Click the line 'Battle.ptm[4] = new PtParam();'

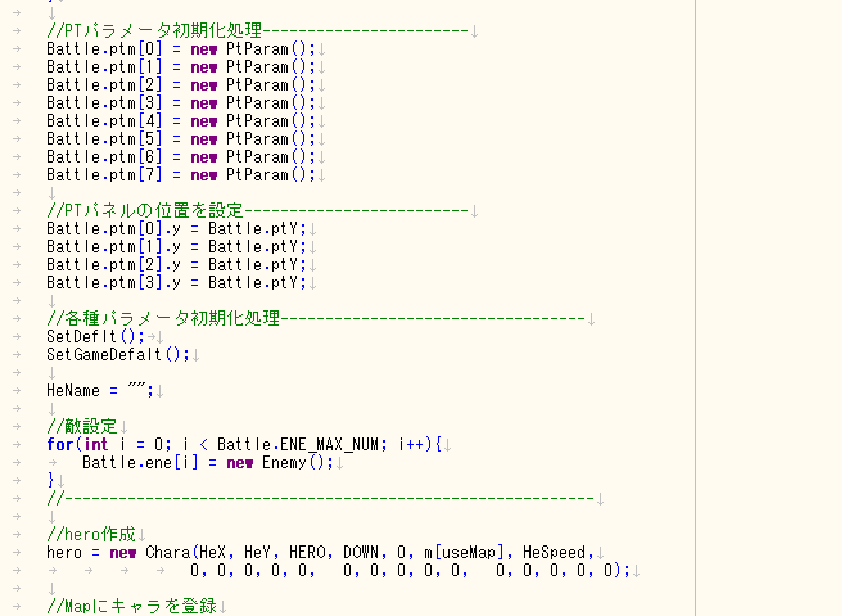click(181, 121)
